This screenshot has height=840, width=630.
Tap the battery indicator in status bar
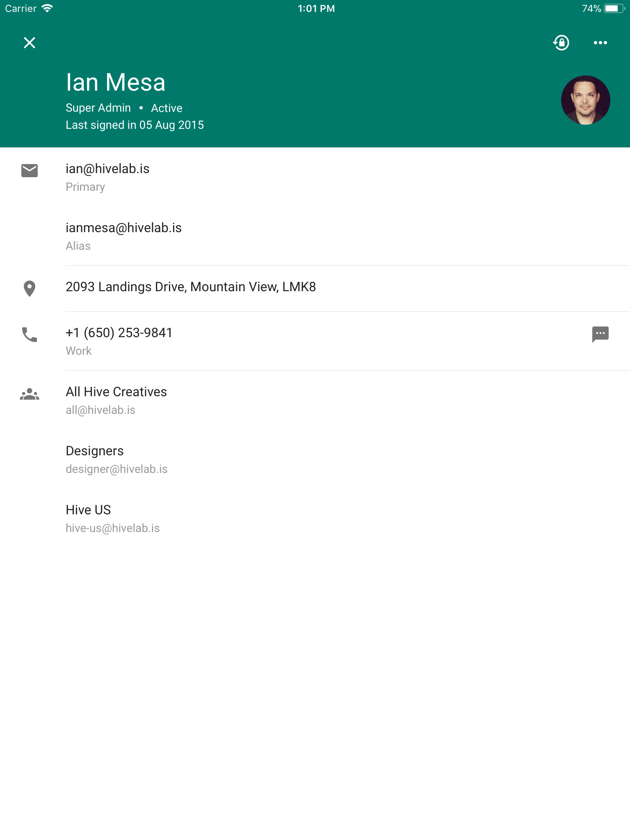(614, 9)
